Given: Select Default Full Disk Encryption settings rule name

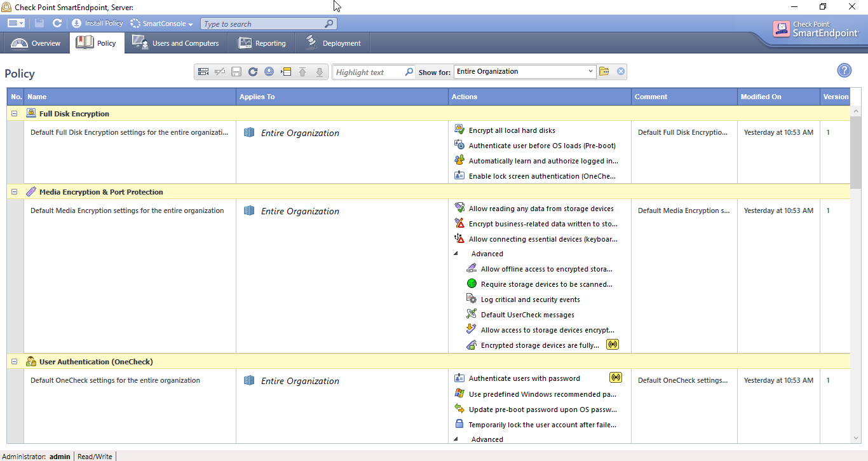Looking at the screenshot, I should tap(129, 132).
